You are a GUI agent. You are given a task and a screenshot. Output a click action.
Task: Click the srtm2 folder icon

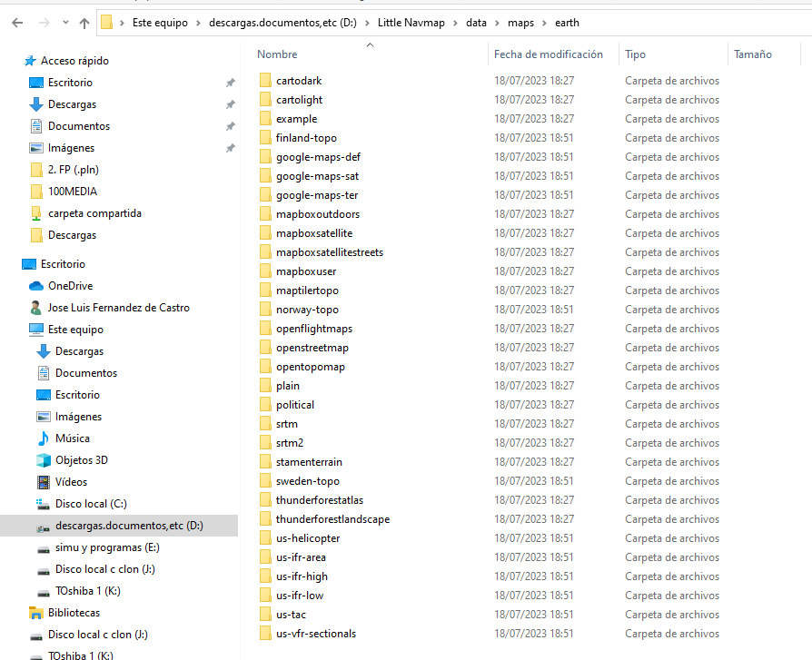265,443
